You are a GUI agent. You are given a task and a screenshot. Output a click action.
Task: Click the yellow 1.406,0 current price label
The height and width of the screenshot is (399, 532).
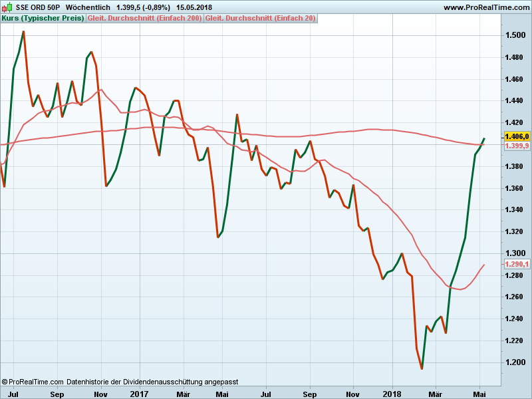tap(517, 136)
